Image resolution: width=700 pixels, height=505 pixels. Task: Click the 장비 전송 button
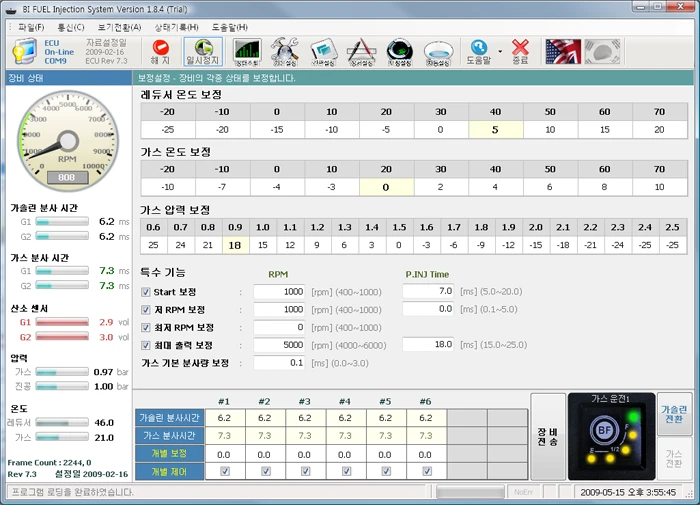(x=548, y=437)
